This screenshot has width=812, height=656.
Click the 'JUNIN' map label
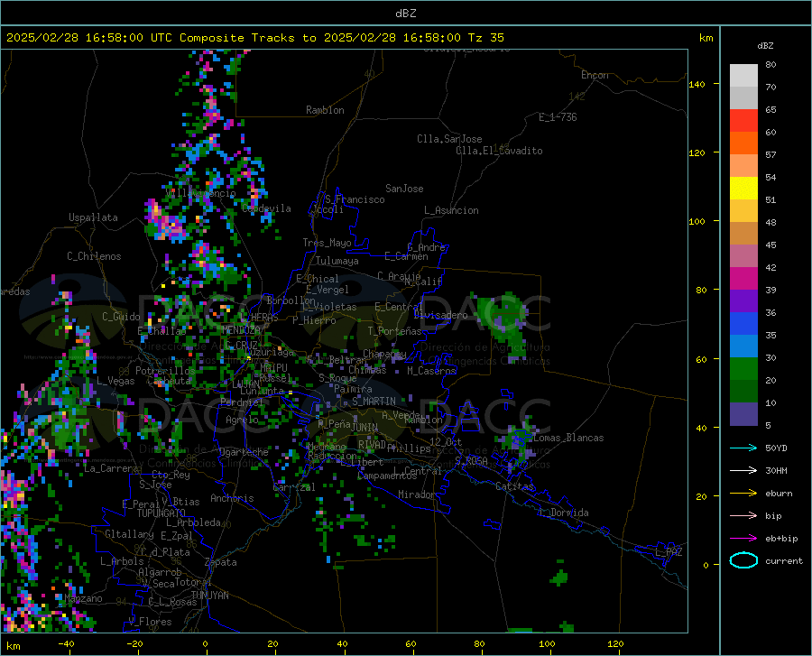364,427
